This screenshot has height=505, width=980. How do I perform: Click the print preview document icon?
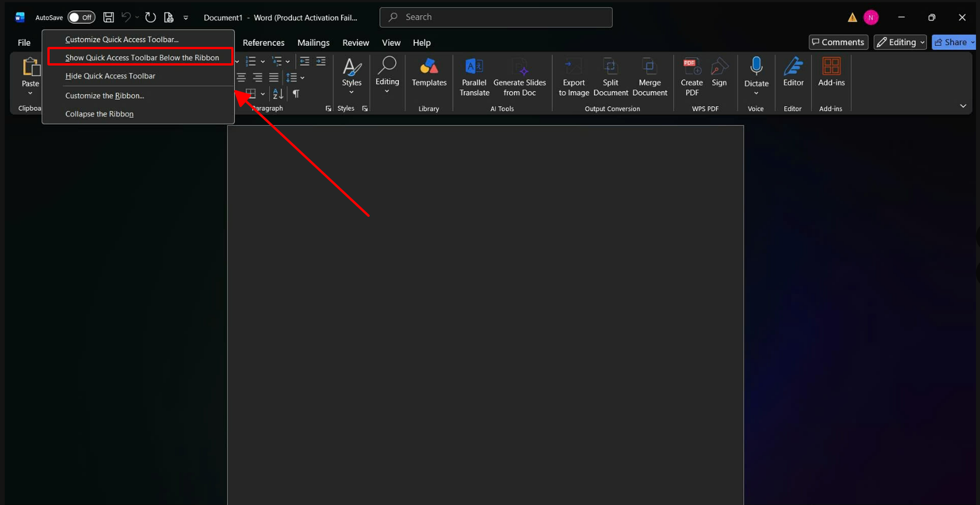[x=169, y=17]
